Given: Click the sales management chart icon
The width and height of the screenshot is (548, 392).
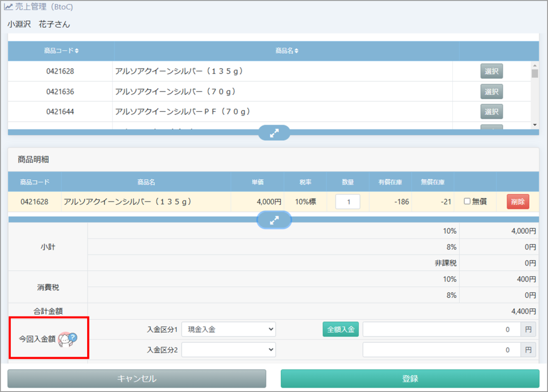Looking at the screenshot, I should pyautogui.click(x=9, y=7).
